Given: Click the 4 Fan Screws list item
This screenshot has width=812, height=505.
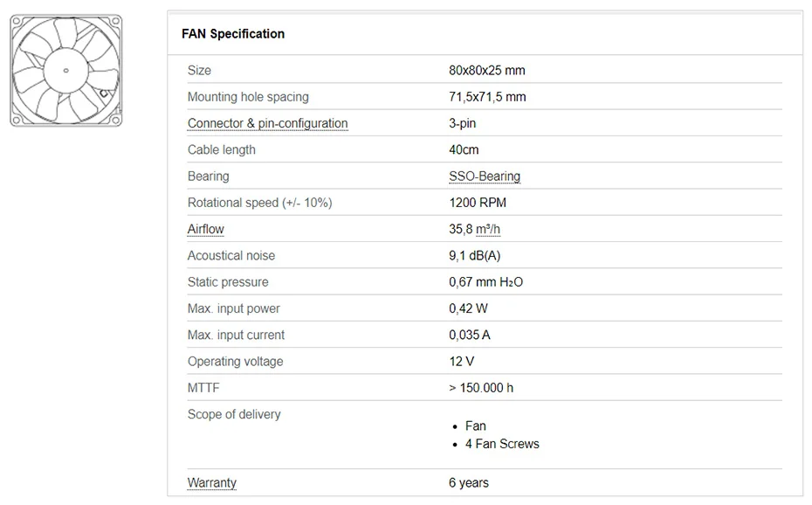Looking at the screenshot, I should [502, 444].
